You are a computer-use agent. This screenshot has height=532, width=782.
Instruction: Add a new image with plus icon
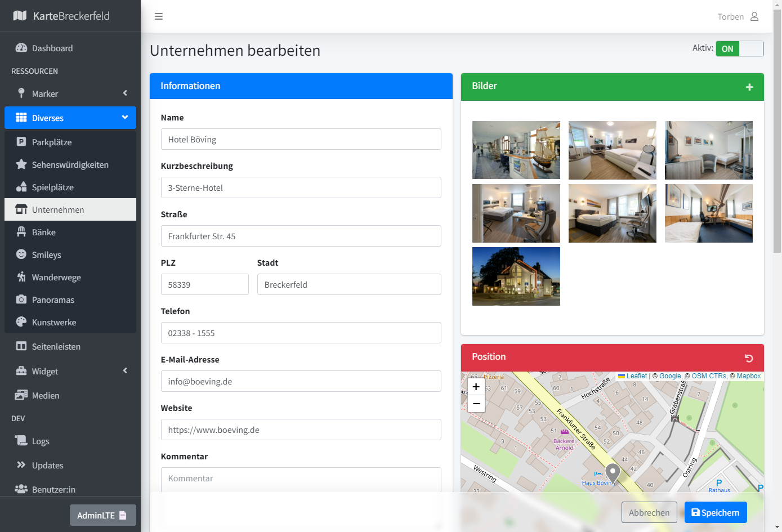749,87
